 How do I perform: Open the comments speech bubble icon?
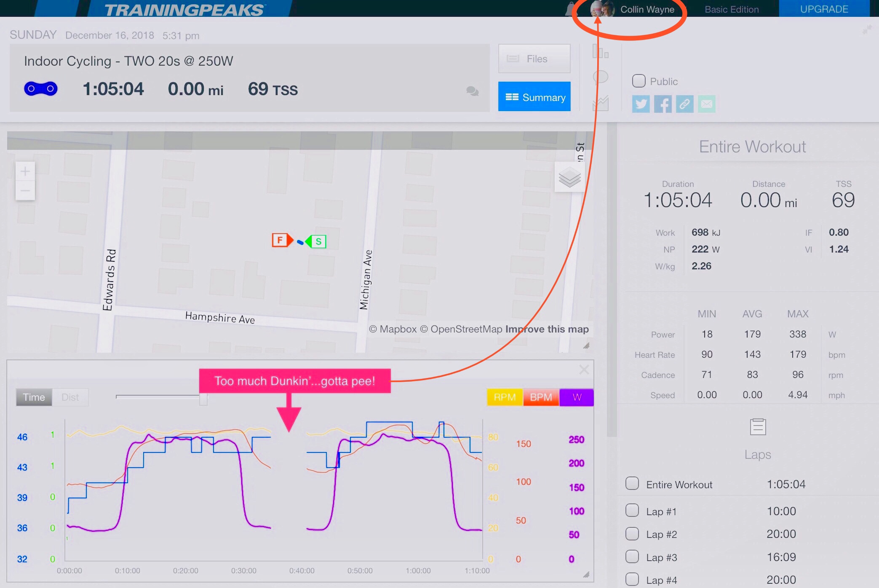point(472,91)
